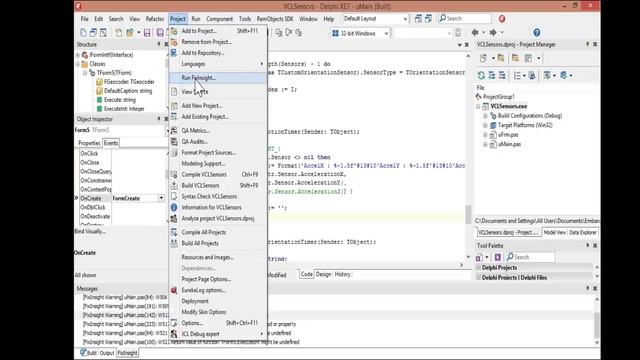640x360 pixels.
Task: Click the Set Debug Desktop icon
Action: point(428,19)
